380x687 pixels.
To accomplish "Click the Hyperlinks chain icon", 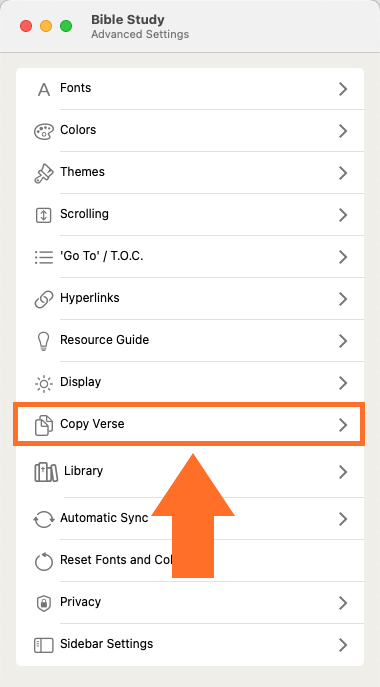I will pyautogui.click(x=44, y=300).
